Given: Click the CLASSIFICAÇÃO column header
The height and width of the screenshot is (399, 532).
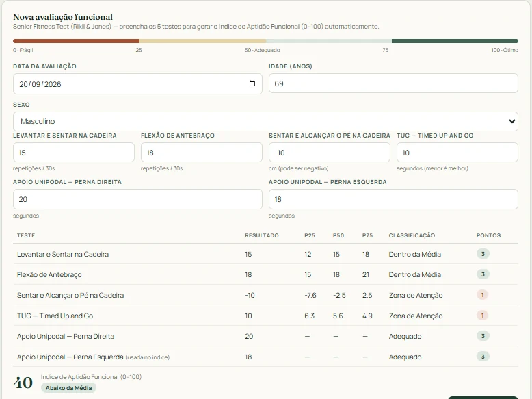Looking at the screenshot, I should (412, 235).
